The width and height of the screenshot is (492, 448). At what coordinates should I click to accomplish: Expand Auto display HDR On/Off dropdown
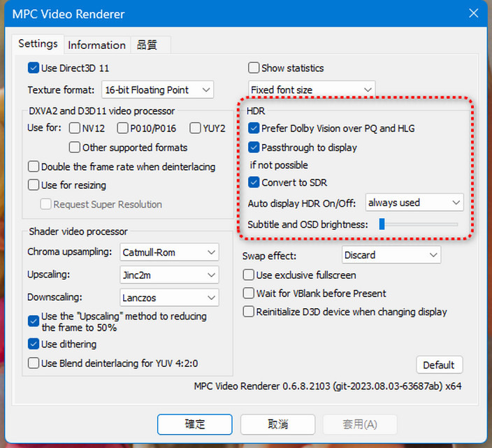click(414, 203)
